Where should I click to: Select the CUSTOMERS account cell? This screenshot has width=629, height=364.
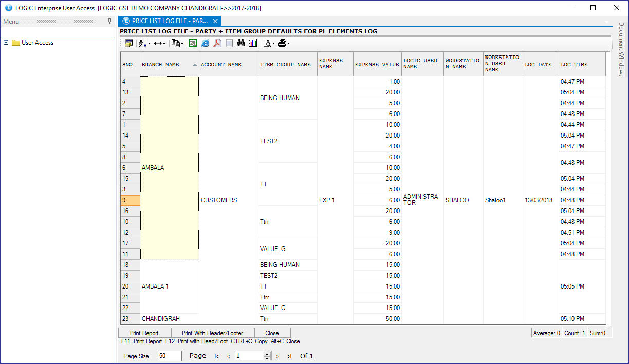pyautogui.click(x=229, y=200)
